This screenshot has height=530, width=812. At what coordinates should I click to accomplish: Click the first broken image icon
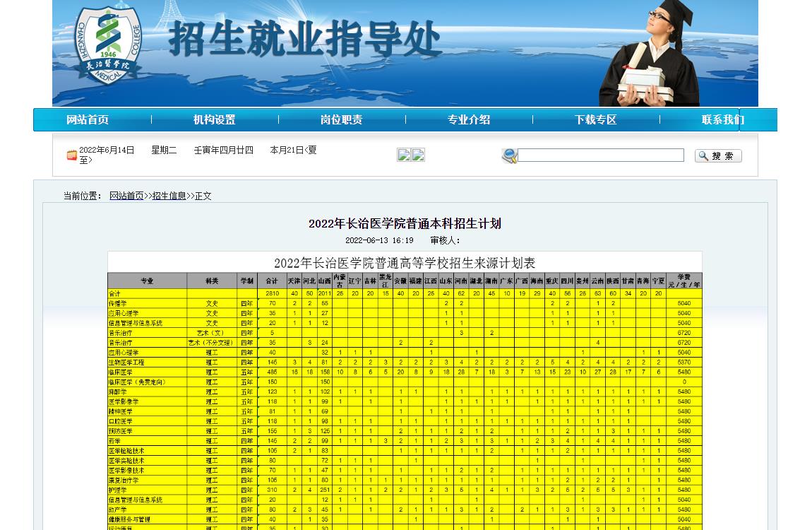point(404,155)
